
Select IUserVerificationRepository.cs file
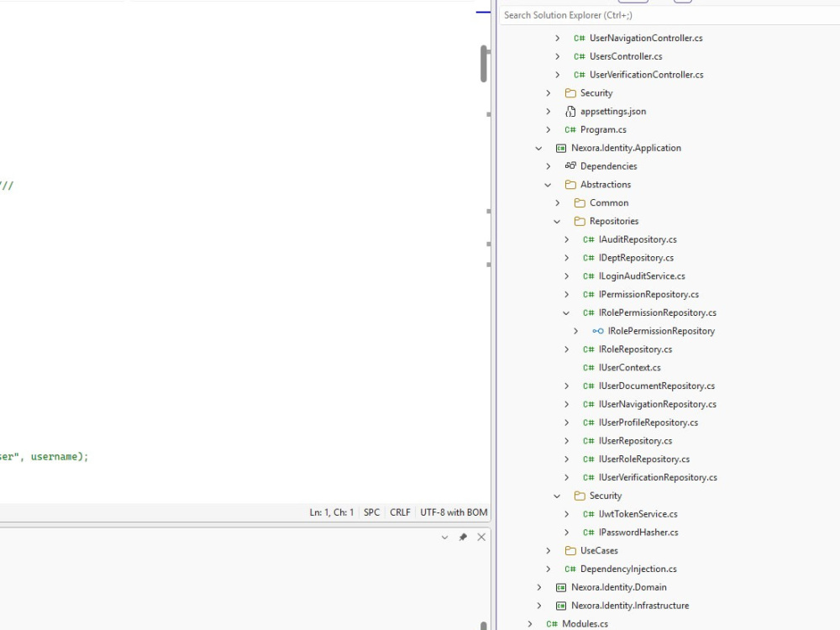tap(658, 477)
